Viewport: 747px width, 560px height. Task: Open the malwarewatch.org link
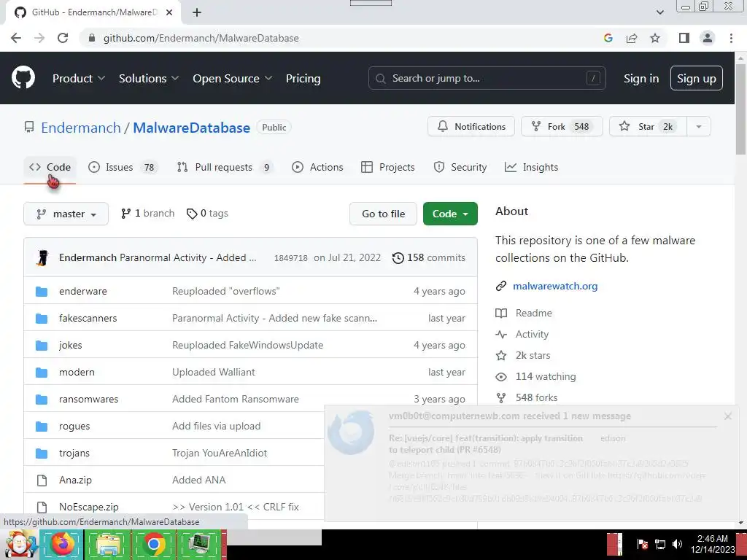[x=555, y=286]
